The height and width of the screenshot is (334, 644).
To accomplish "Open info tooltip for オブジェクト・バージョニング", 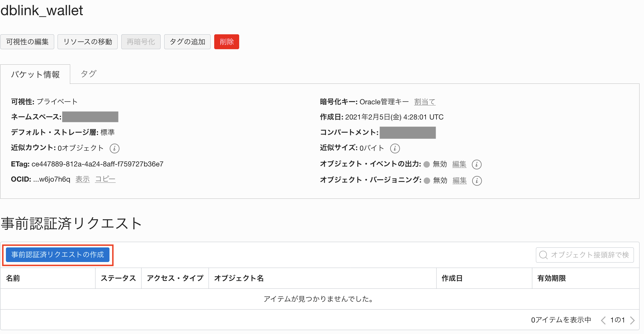I will click(x=478, y=181).
